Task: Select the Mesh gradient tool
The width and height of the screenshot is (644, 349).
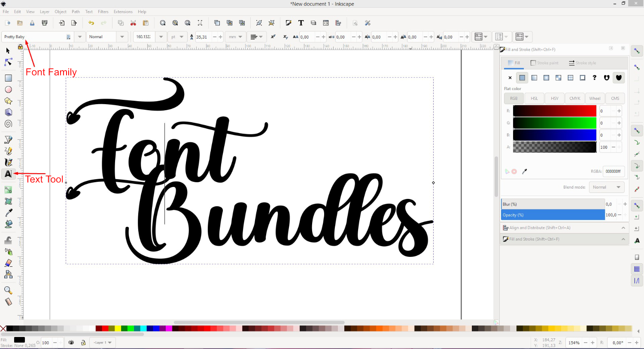Action: (x=8, y=201)
